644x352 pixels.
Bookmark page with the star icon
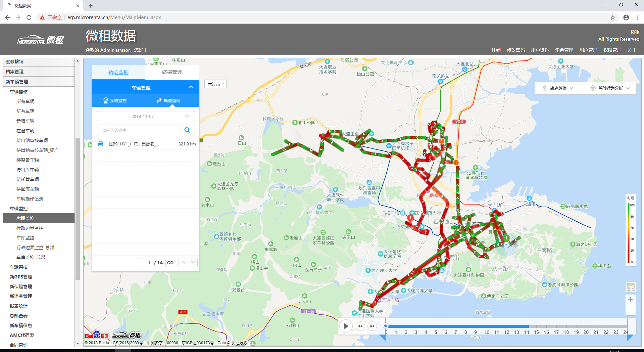click(x=613, y=17)
